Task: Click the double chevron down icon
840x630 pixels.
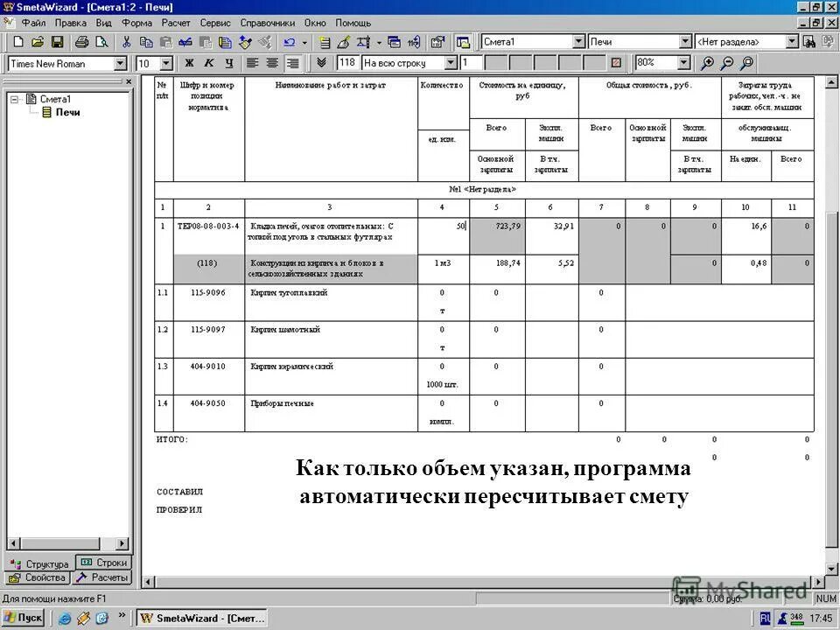Action: pos(321,63)
